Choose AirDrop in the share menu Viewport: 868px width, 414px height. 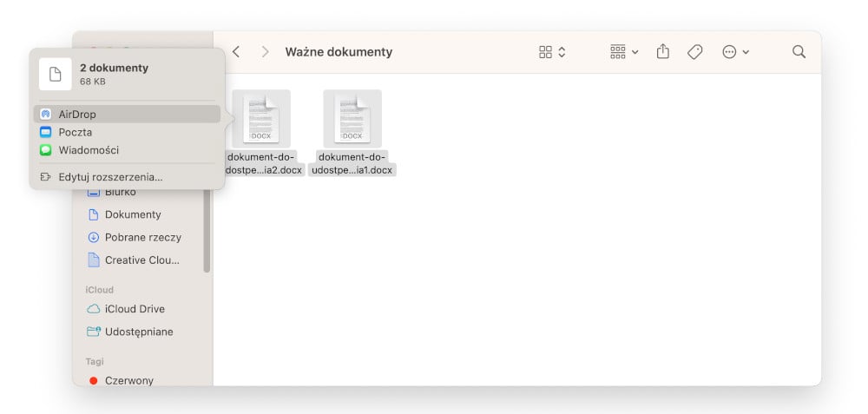(x=127, y=114)
